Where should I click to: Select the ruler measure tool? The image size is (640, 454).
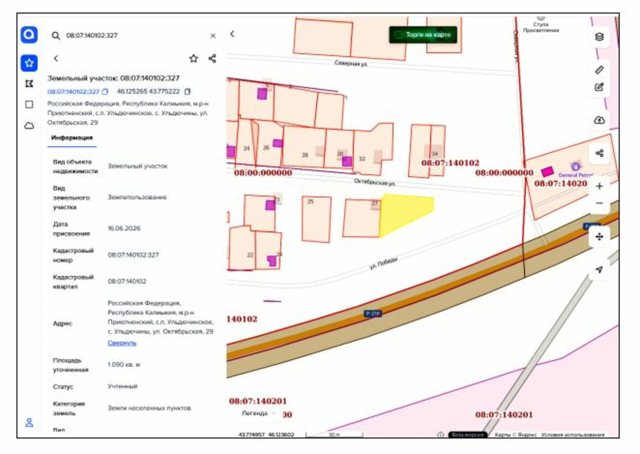point(599,70)
